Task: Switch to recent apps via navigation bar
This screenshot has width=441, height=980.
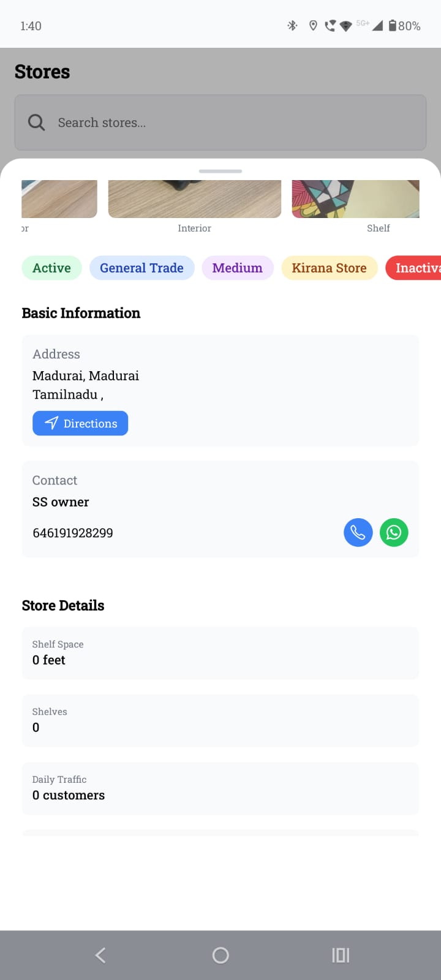Action: tap(340, 954)
